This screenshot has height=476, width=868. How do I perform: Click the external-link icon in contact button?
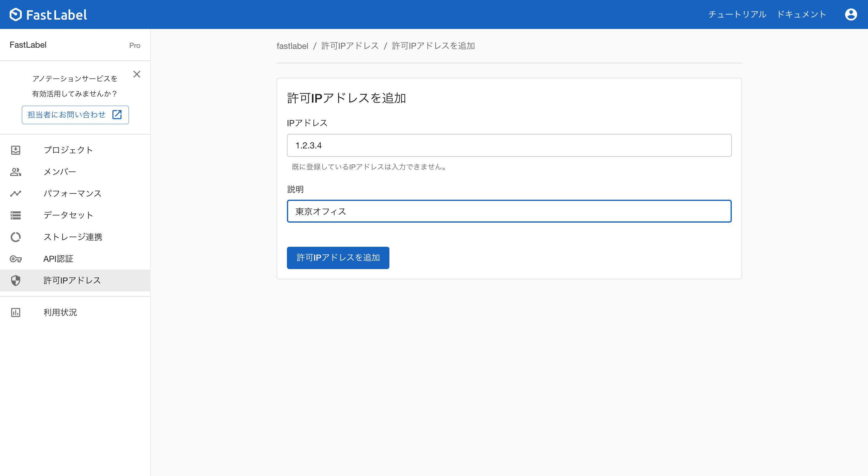pyautogui.click(x=117, y=115)
